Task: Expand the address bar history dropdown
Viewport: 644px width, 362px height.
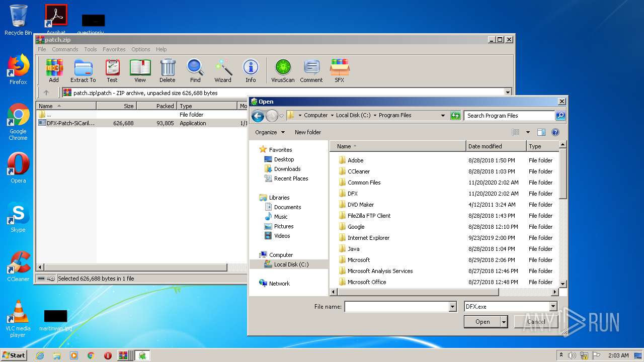Action: tap(443, 116)
